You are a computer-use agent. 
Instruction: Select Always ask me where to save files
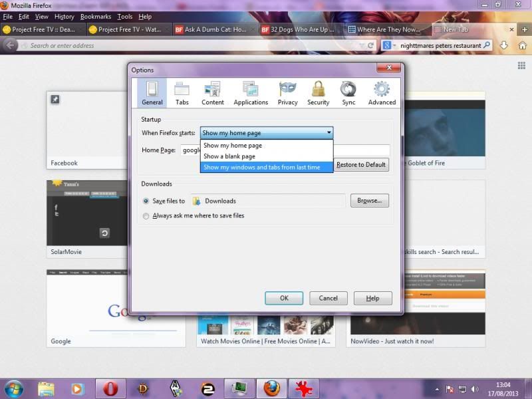tap(146, 215)
